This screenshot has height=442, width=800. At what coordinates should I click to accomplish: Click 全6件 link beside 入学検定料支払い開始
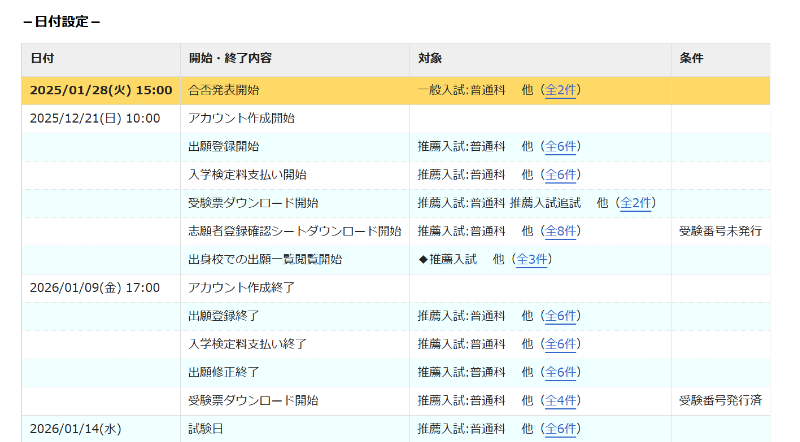click(560, 174)
